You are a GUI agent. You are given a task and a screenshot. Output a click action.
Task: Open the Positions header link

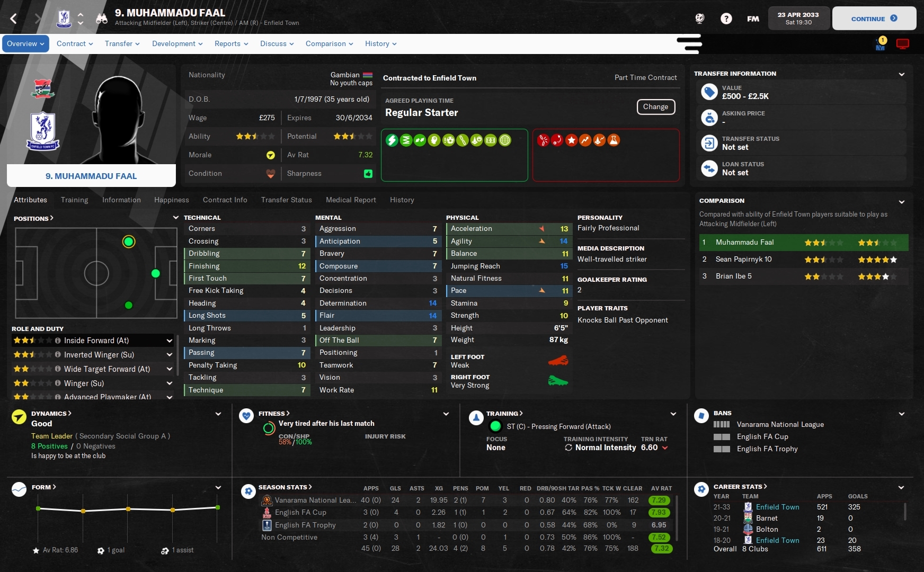coord(33,219)
